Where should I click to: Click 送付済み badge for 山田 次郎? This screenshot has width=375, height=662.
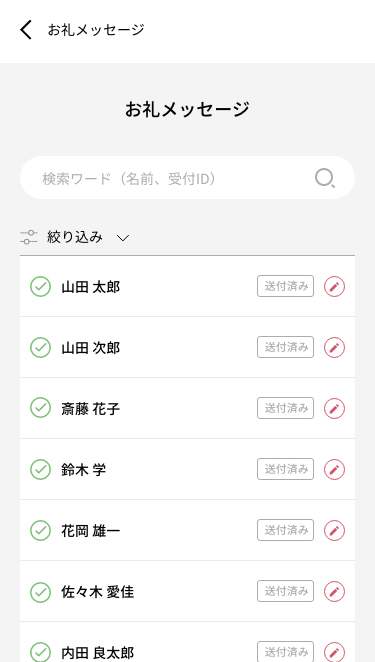point(285,347)
